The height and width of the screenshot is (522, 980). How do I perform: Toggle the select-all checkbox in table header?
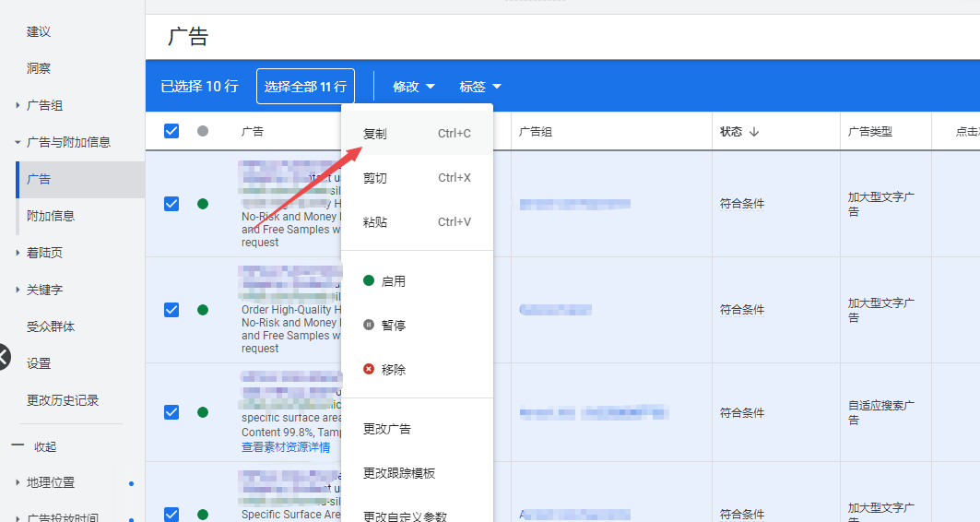(171, 131)
